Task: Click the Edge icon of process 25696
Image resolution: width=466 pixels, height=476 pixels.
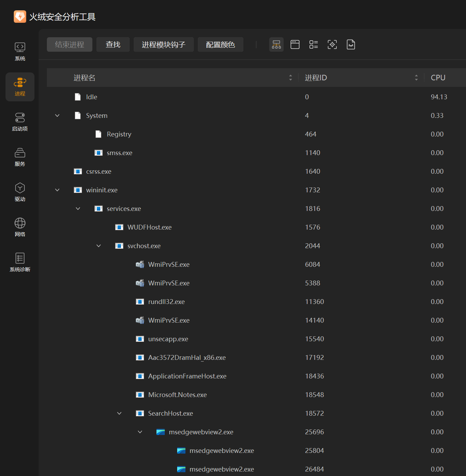Action: point(161,432)
